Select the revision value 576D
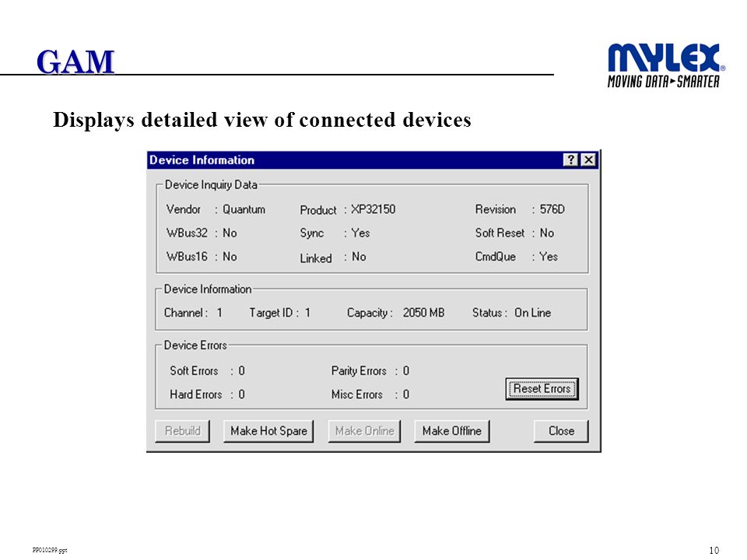747x560 pixels. click(552, 209)
